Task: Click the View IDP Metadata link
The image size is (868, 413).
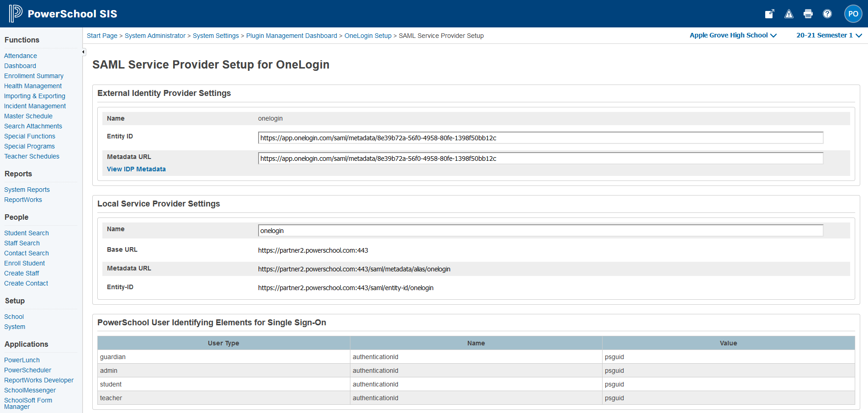Action: tap(136, 169)
